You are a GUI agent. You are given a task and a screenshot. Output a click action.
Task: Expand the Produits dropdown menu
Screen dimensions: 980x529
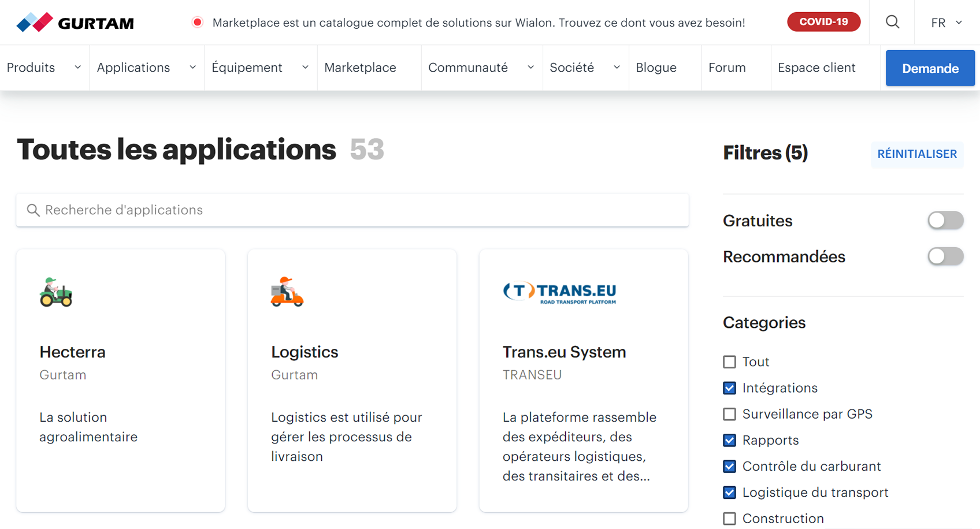(x=44, y=68)
